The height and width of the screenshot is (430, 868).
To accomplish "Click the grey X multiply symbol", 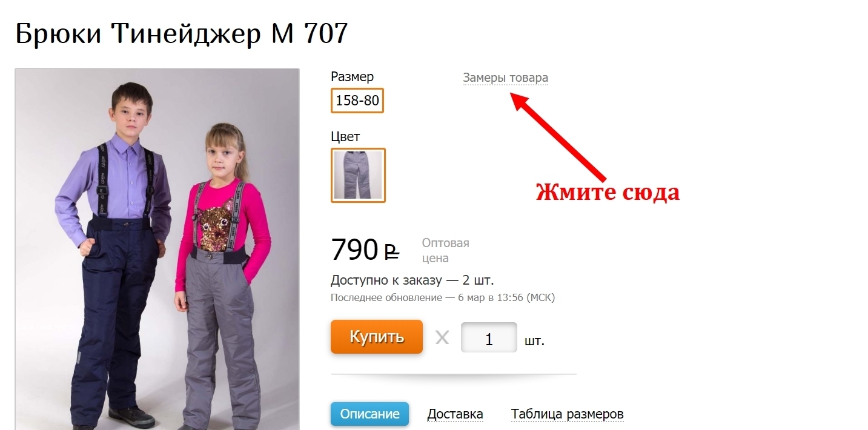I will (442, 337).
